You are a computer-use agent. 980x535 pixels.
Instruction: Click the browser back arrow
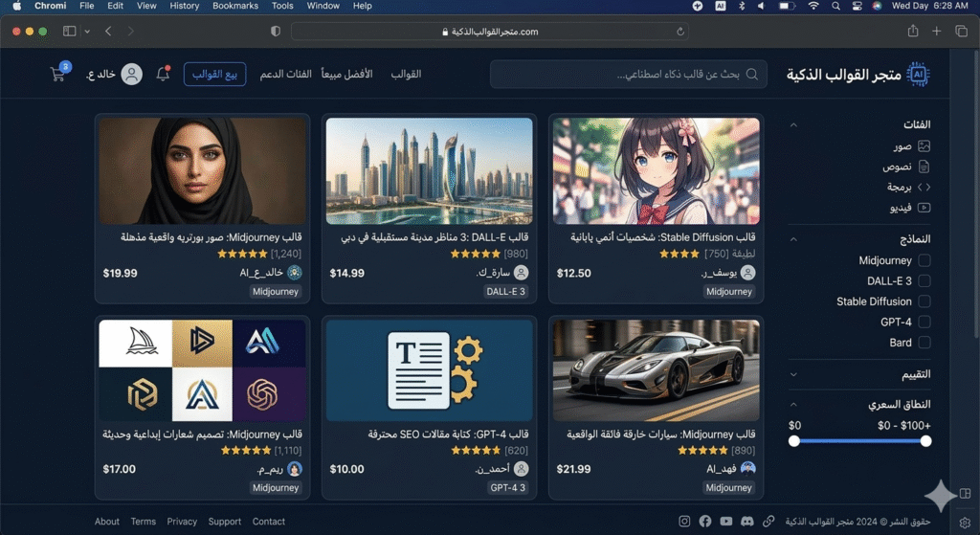pyautogui.click(x=108, y=32)
